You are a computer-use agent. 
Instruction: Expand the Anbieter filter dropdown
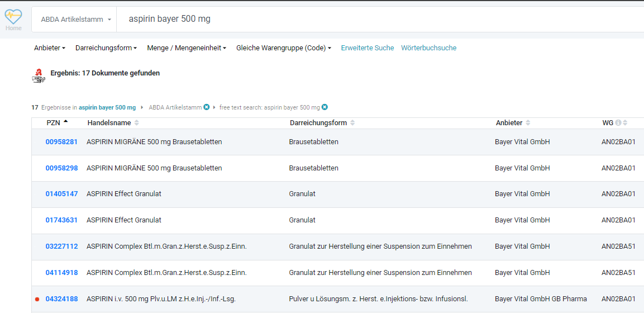(50, 48)
